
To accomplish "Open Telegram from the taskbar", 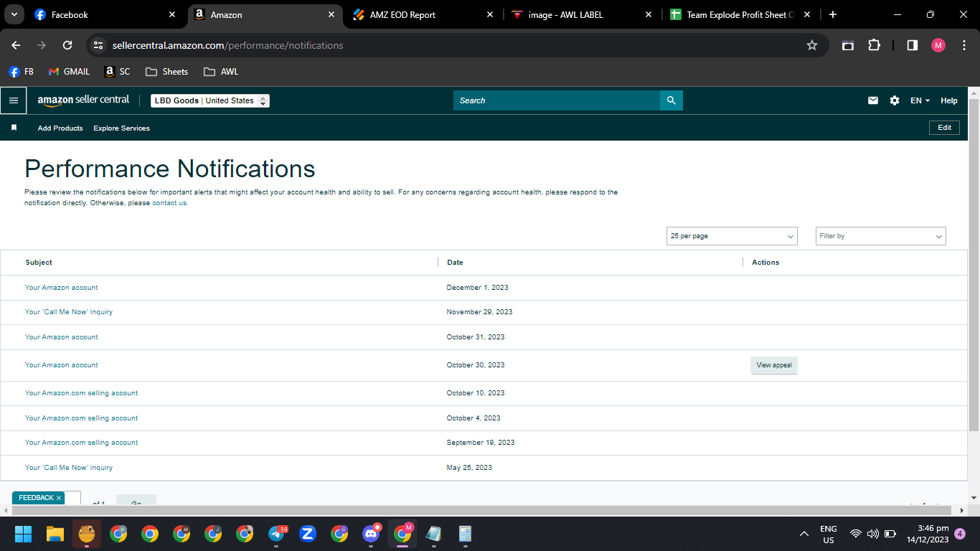I will pyautogui.click(x=276, y=534).
